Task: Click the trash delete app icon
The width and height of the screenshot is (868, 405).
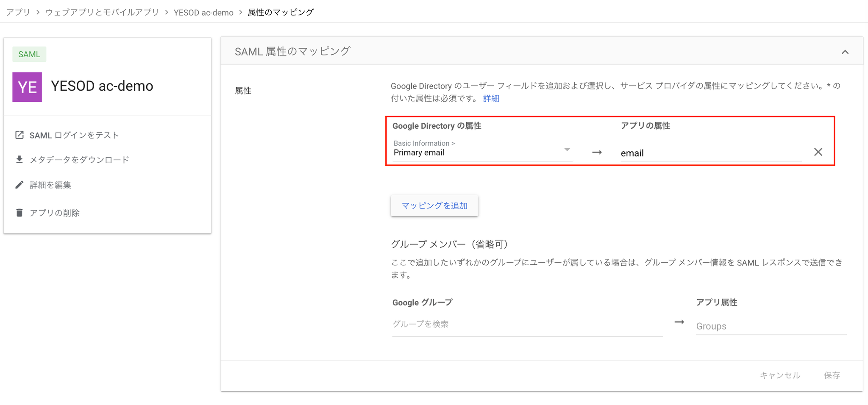Action: click(x=19, y=213)
